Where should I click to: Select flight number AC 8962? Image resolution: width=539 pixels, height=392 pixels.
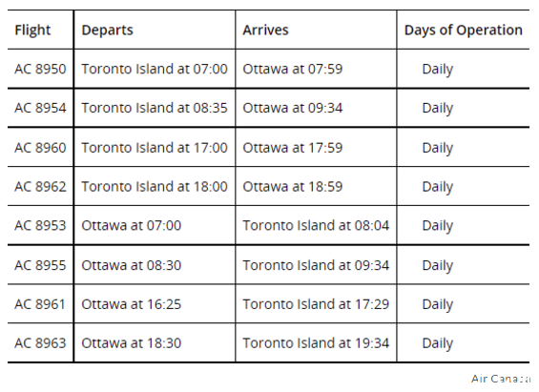(40, 187)
